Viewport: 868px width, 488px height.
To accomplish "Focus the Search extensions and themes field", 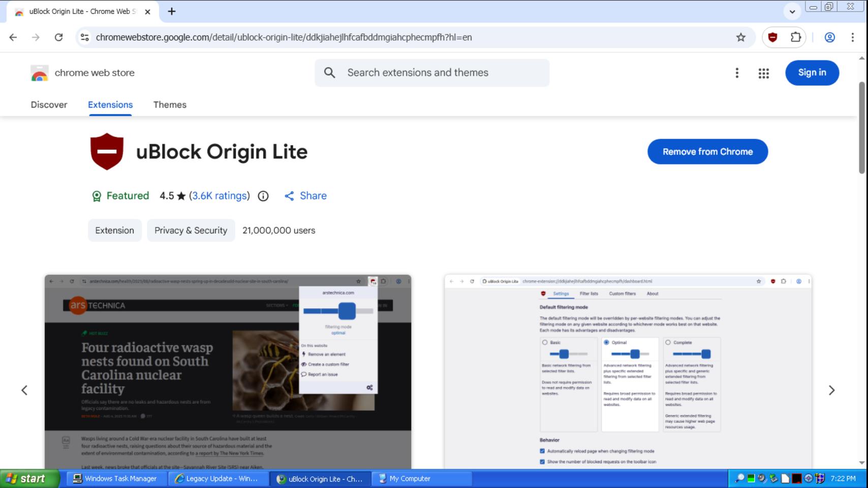I will pos(432,73).
